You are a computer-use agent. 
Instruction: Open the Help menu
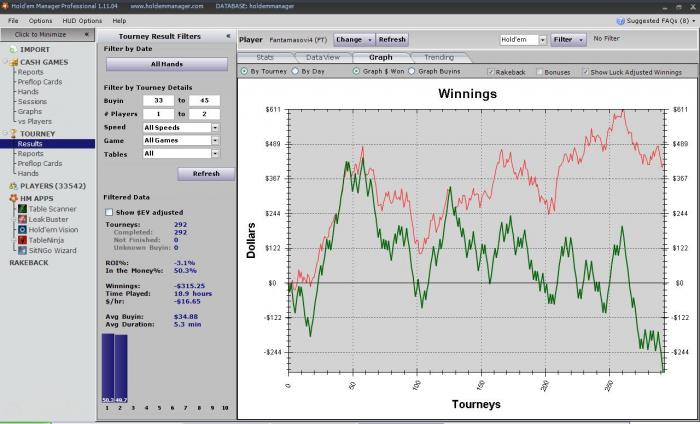[119, 21]
